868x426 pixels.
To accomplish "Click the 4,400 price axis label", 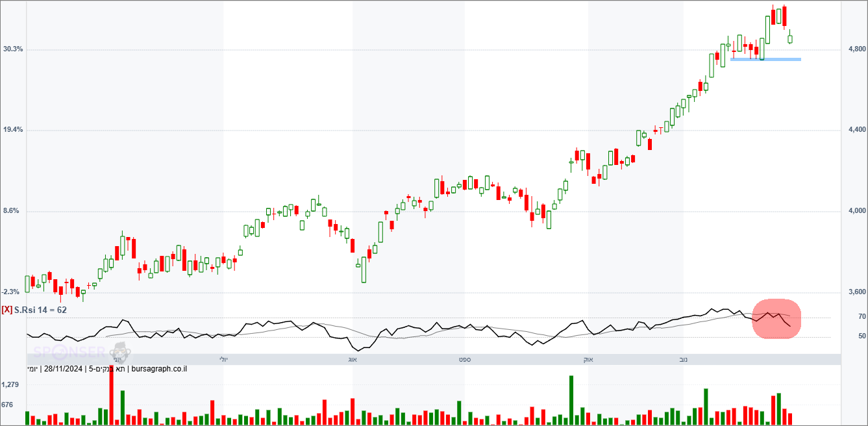I will [856, 130].
